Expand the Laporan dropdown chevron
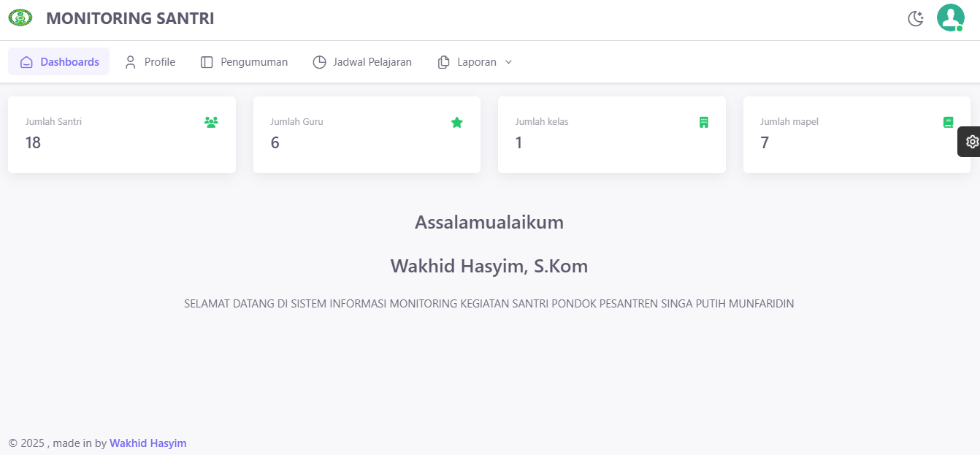The image size is (980, 455). pos(509,62)
